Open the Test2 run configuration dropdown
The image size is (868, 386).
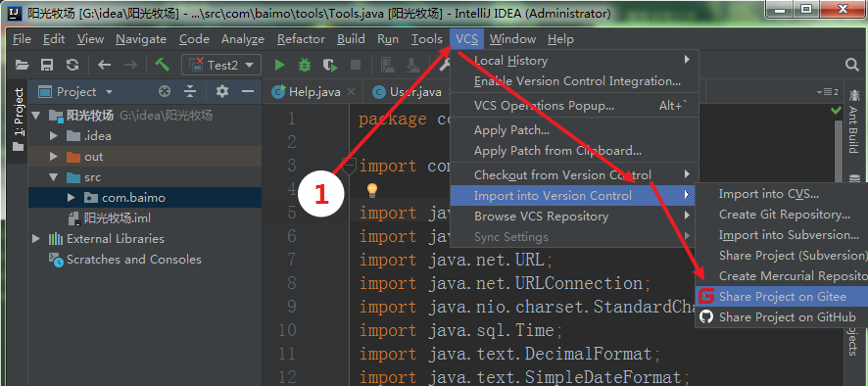[221, 66]
